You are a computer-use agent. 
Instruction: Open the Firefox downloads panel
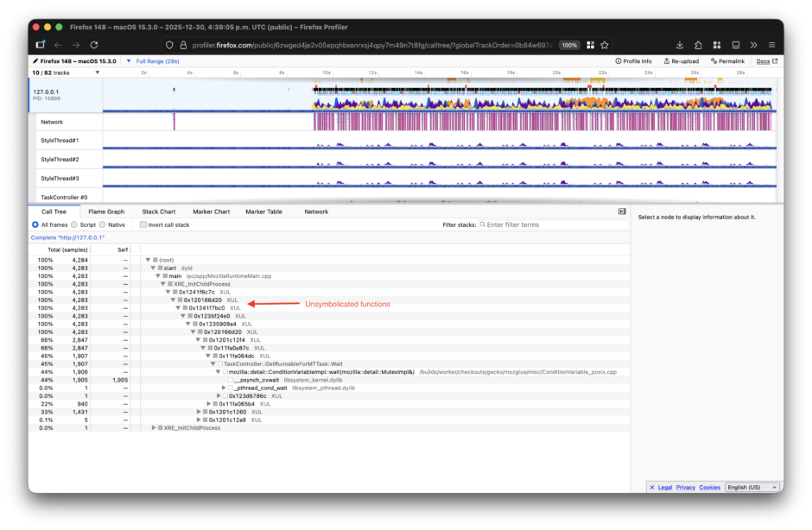pyautogui.click(x=680, y=45)
